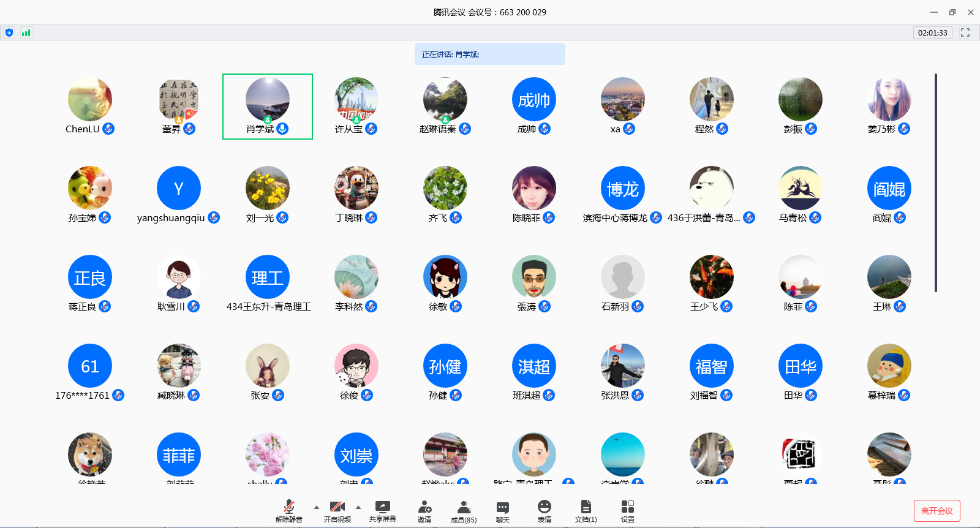The image size is (980, 528).
Task: Check the green network signal icon
Action: click(26, 32)
